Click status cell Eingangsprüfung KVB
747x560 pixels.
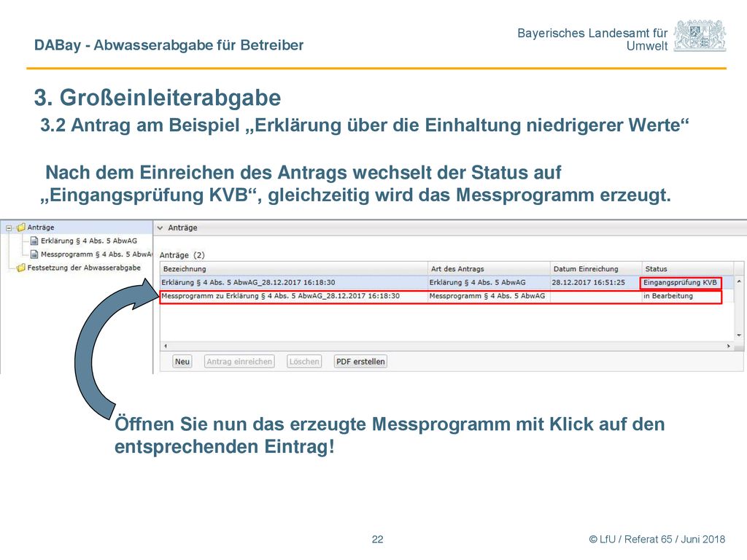coord(681,283)
